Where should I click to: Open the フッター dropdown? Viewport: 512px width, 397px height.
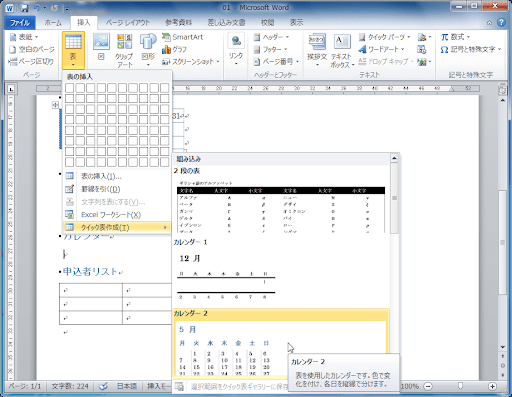coord(270,49)
